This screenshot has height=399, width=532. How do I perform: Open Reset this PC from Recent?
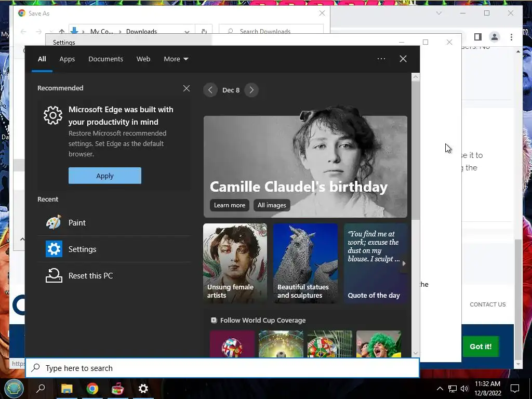[x=114, y=275]
